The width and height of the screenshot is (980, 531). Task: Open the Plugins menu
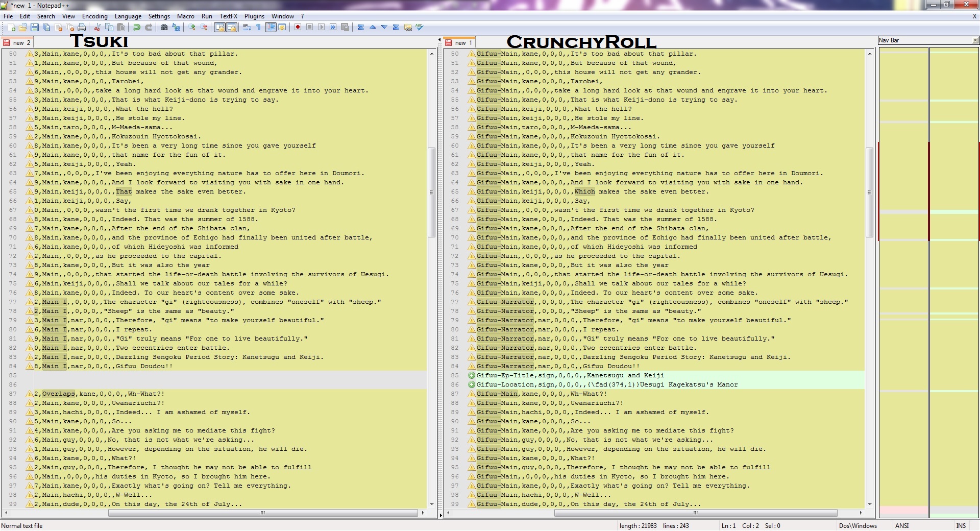(254, 16)
